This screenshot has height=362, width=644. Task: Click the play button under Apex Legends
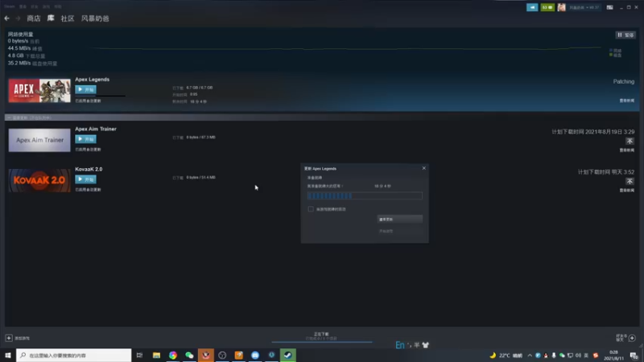[x=85, y=89]
